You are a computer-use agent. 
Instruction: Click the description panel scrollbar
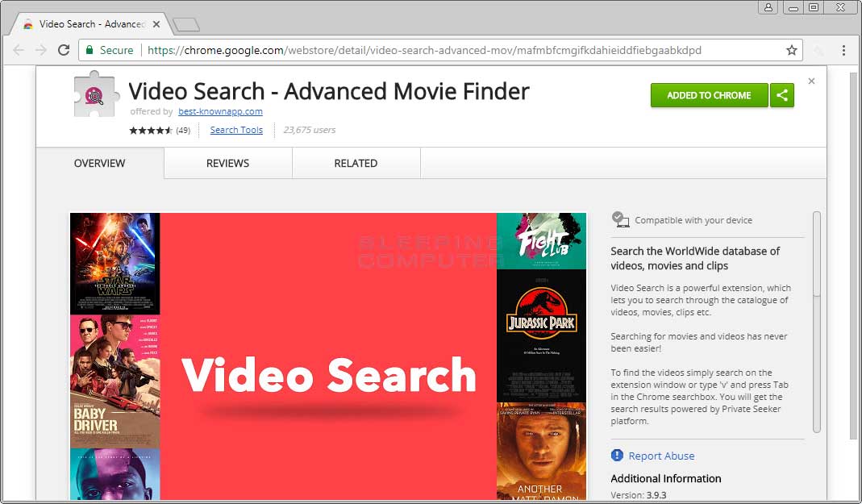click(817, 322)
